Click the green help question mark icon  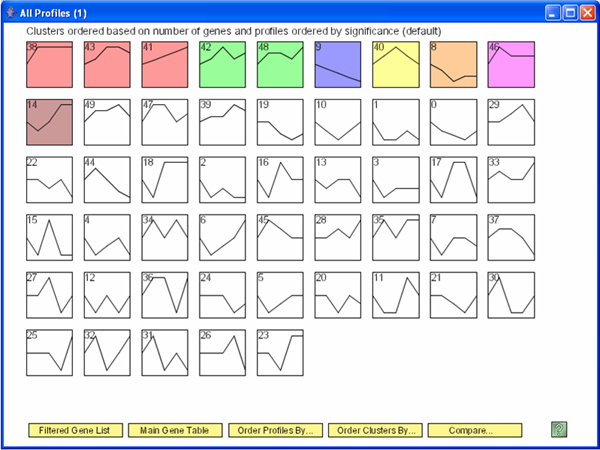pyautogui.click(x=559, y=429)
